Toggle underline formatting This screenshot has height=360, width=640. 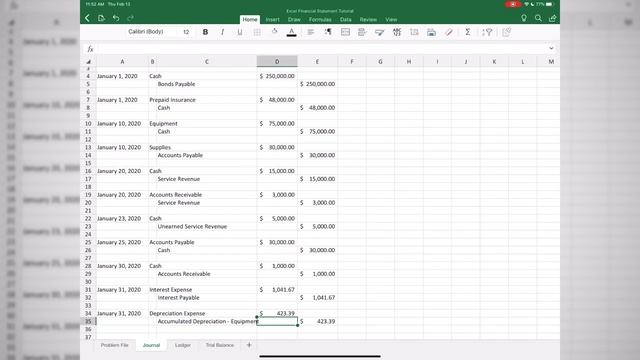pyautogui.click(x=240, y=32)
